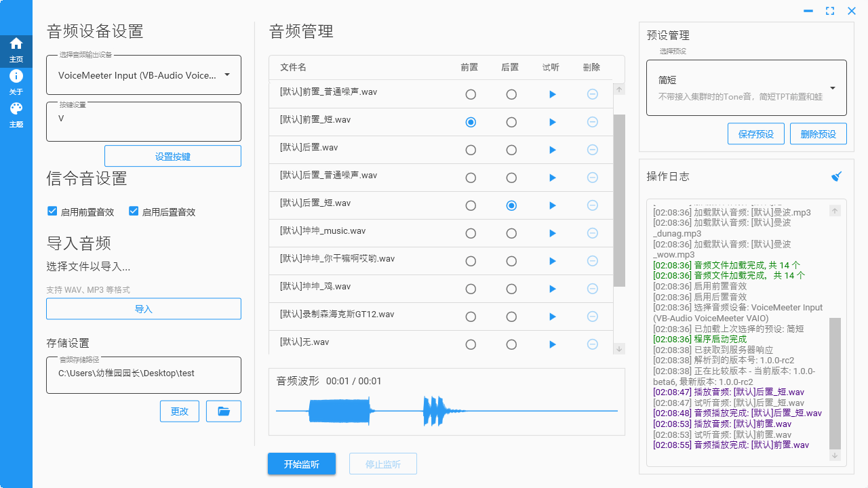This screenshot has height=488, width=868.
Task: Delete icon for [默认]无.wav
Action: tap(592, 344)
